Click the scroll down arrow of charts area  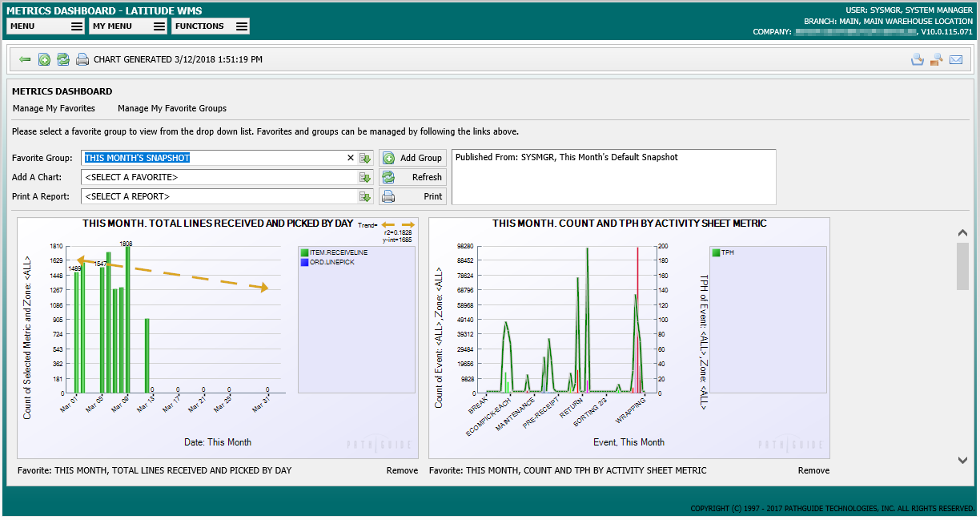(962, 460)
